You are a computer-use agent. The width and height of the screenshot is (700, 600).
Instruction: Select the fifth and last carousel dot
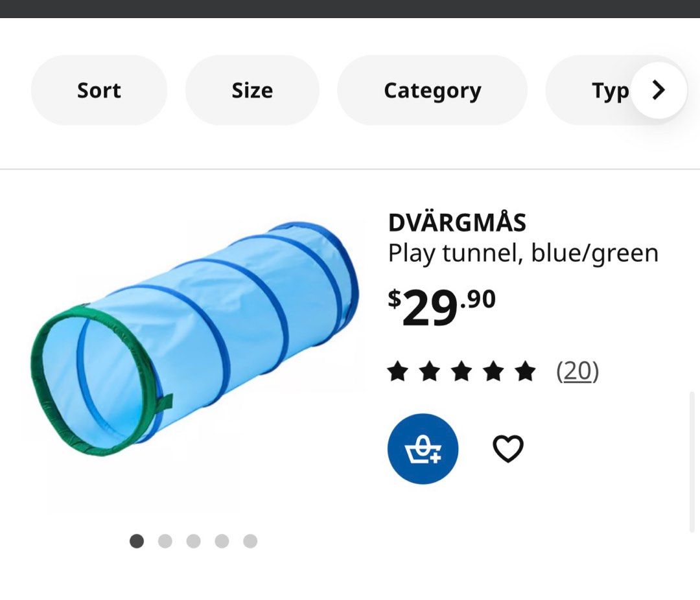(x=251, y=541)
